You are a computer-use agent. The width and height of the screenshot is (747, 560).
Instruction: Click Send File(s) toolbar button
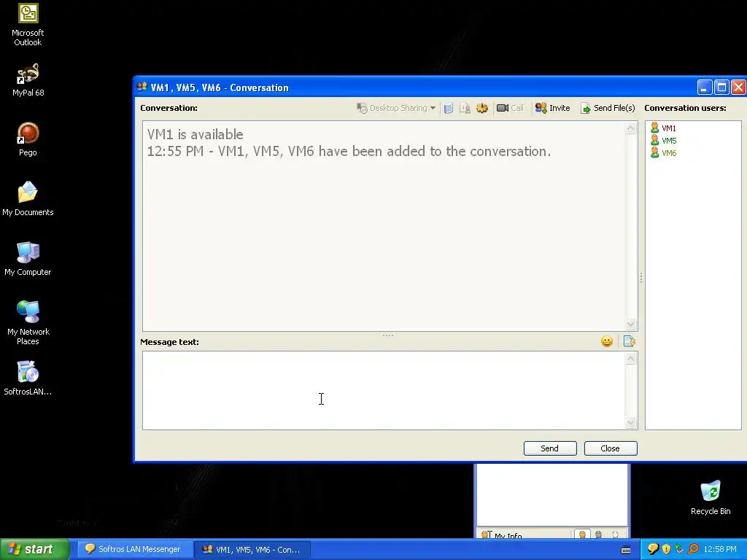608,108
